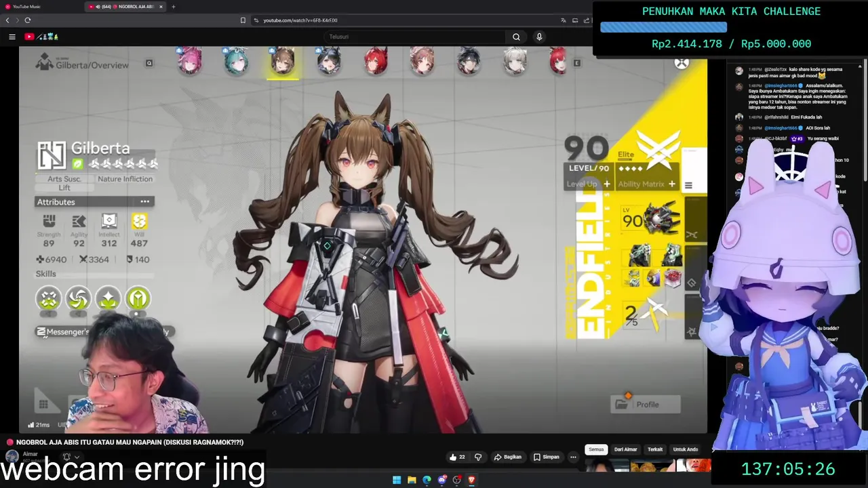Click the Telusuri search field

click(x=414, y=37)
